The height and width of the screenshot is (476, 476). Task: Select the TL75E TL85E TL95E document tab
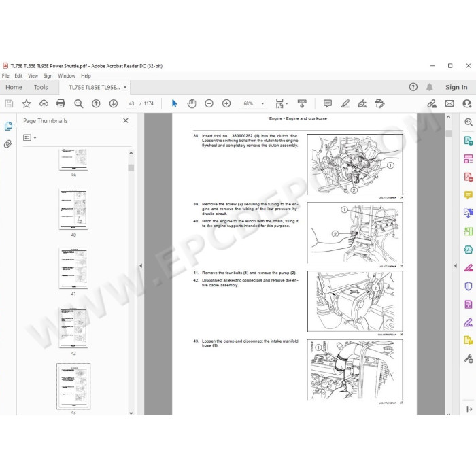pos(94,88)
